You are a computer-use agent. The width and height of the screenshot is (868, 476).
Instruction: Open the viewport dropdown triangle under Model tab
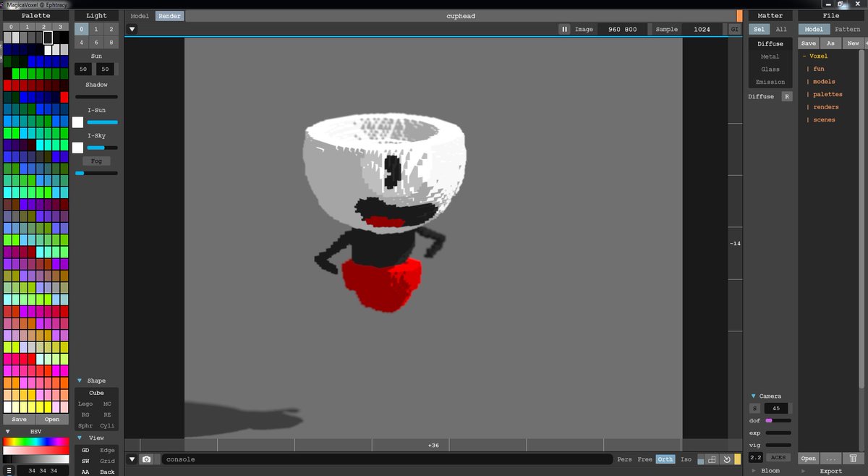click(x=132, y=30)
